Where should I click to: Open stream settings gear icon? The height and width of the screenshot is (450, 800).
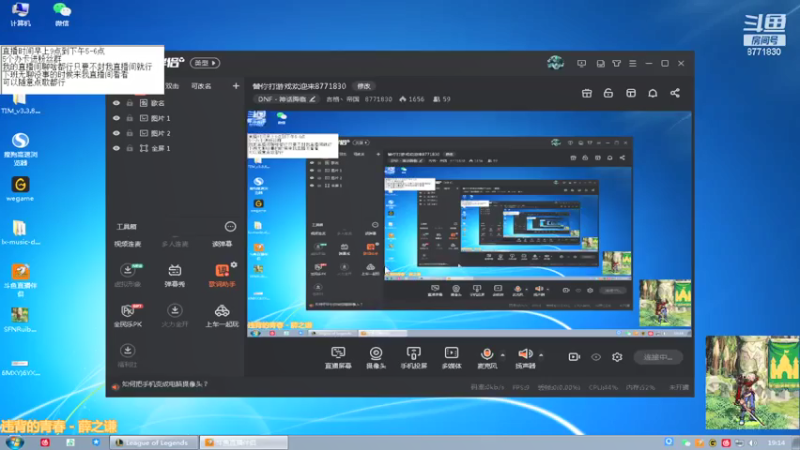coord(617,357)
